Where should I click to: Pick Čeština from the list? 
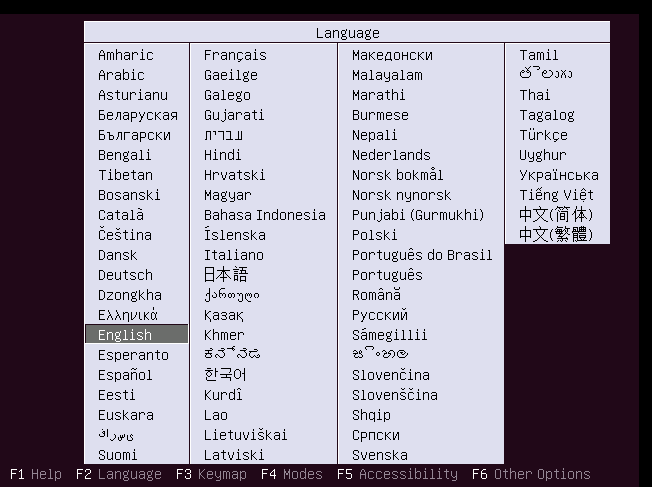(125, 235)
